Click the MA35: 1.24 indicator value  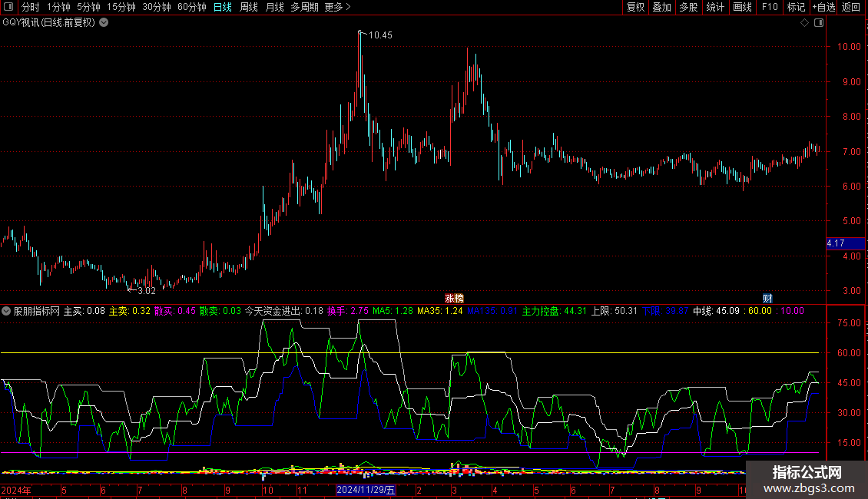(x=440, y=311)
